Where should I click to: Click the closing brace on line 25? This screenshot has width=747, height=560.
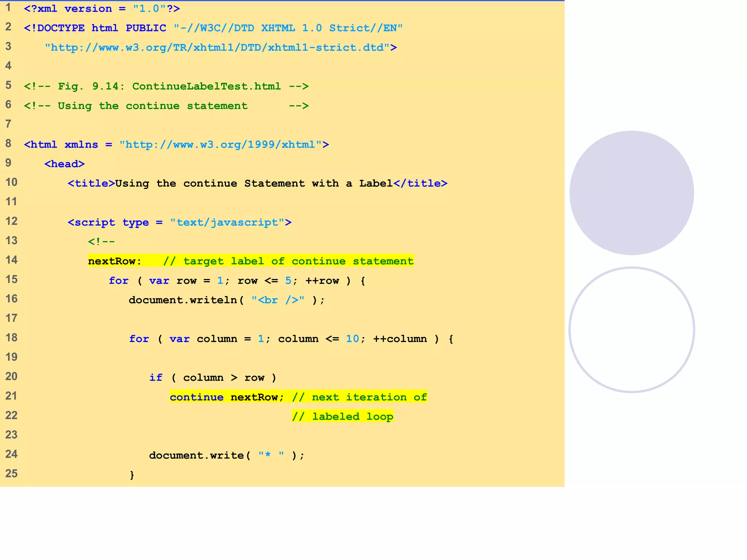coord(132,475)
